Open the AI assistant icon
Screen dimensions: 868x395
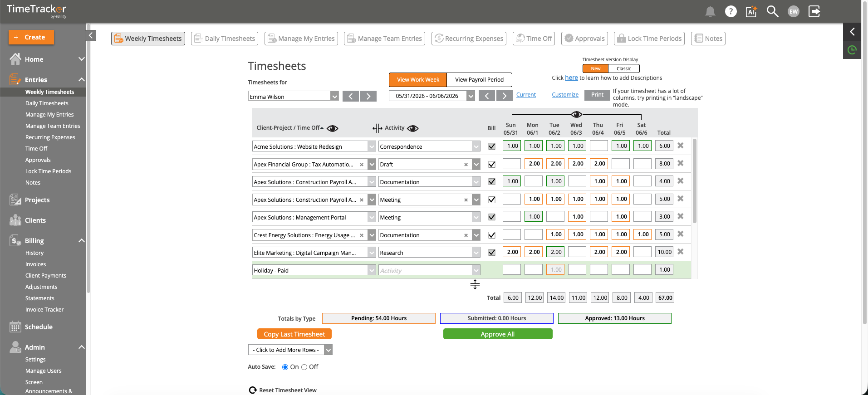751,11
